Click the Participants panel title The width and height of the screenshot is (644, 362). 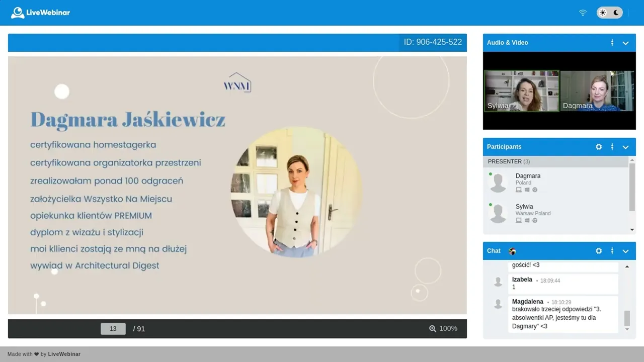point(504,147)
